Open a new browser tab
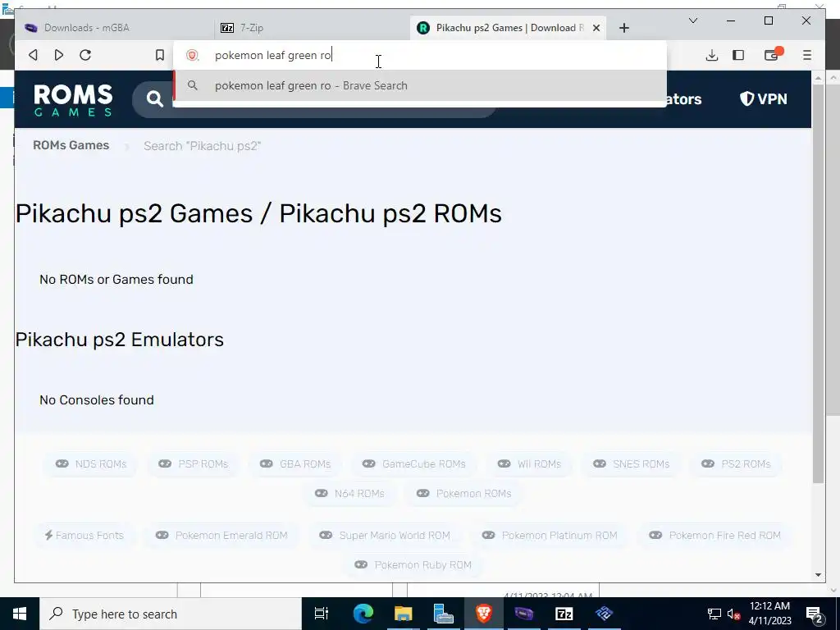This screenshot has width=840, height=630. [x=624, y=28]
